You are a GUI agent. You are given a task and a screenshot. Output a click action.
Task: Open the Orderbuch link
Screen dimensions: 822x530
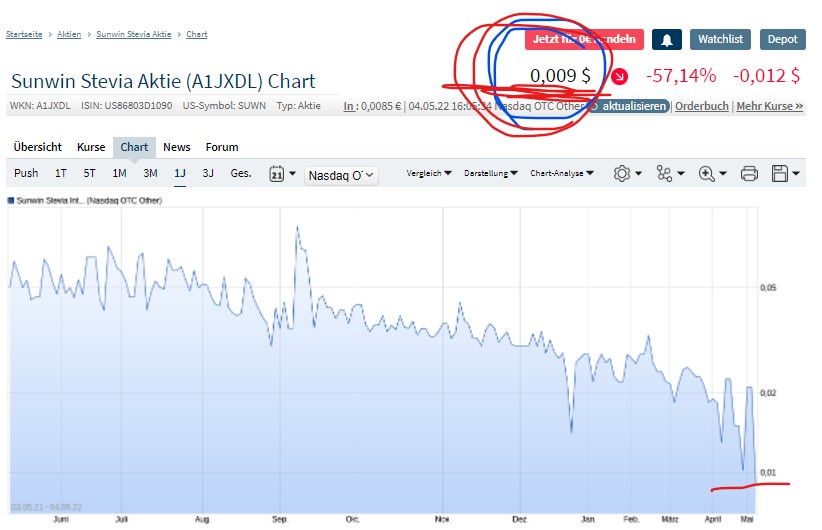[x=701, y=106]
